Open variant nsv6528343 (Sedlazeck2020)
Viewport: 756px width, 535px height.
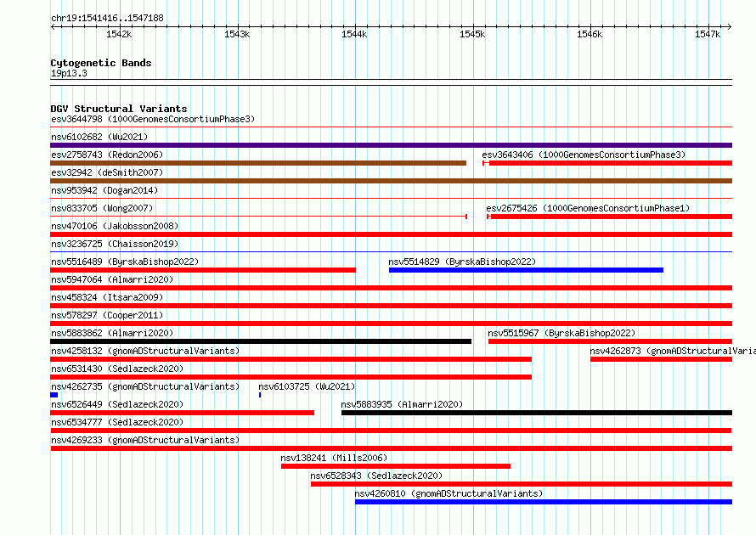[376, 476]
